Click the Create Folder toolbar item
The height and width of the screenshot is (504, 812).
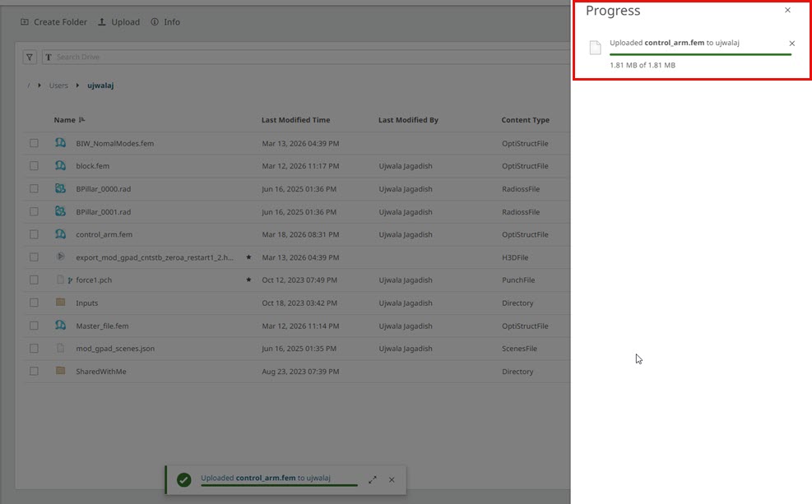(x=53, y=22)
